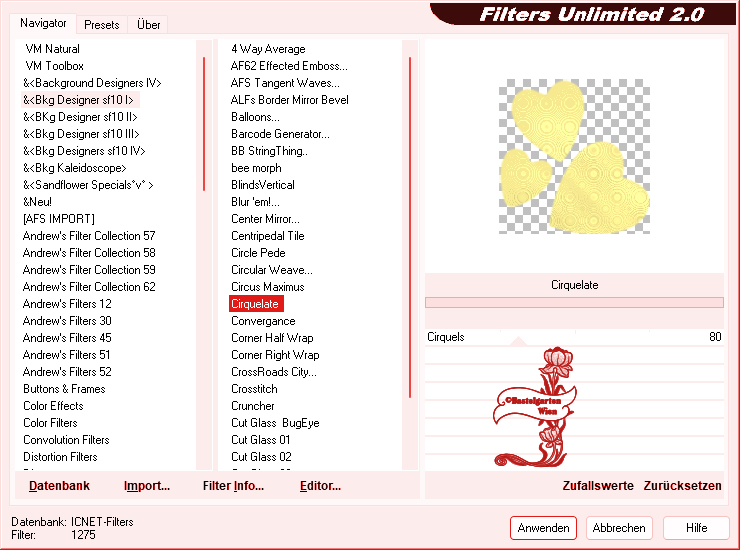Screen dimensions: 740x550
Task: Click Zufallswerte to randomize settings
Action: click(x=598, y=486)
